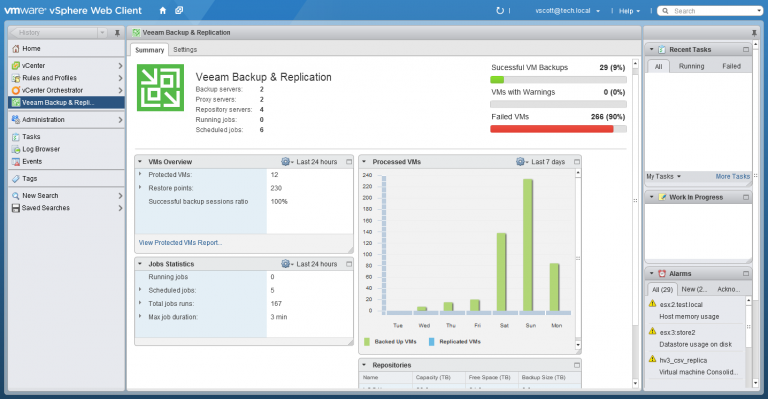The image size is (768, 399).
Task: Maximize the Jobs Statistics widget
Action: [349, 264]
